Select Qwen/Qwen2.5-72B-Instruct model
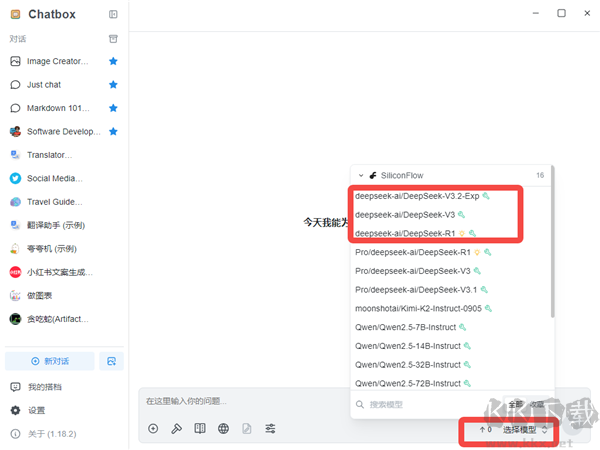The image size is (600, 450). (452, 383)
